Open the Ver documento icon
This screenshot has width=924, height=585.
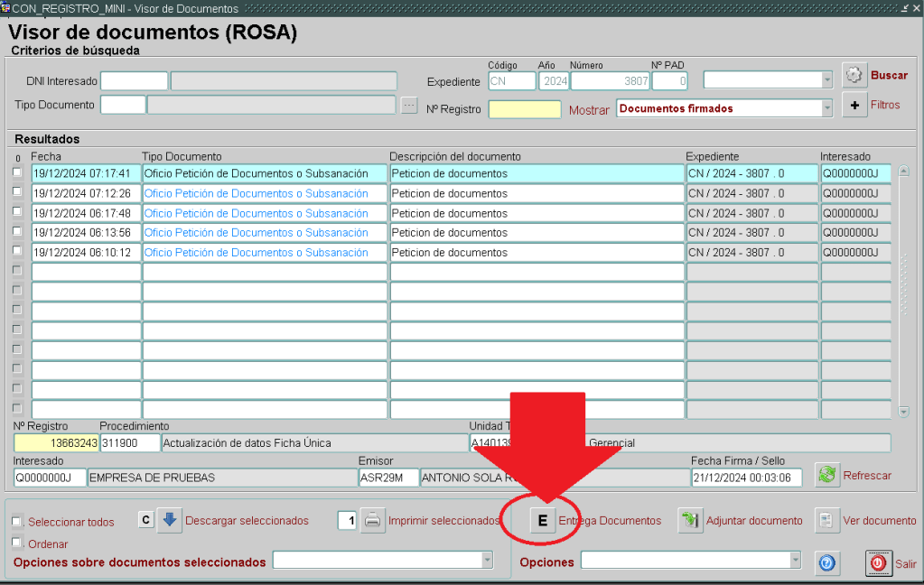click(826, 521)
